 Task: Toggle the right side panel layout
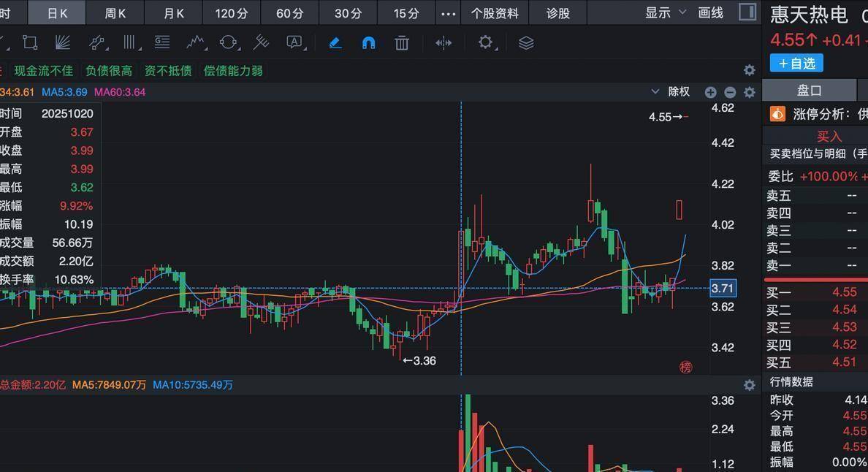pos(747,12)
